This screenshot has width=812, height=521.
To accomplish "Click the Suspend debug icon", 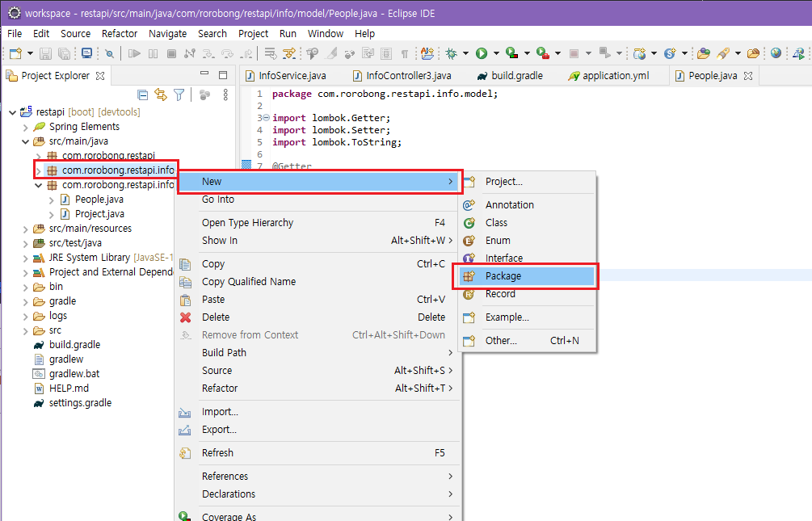I will tap(153, 53).
